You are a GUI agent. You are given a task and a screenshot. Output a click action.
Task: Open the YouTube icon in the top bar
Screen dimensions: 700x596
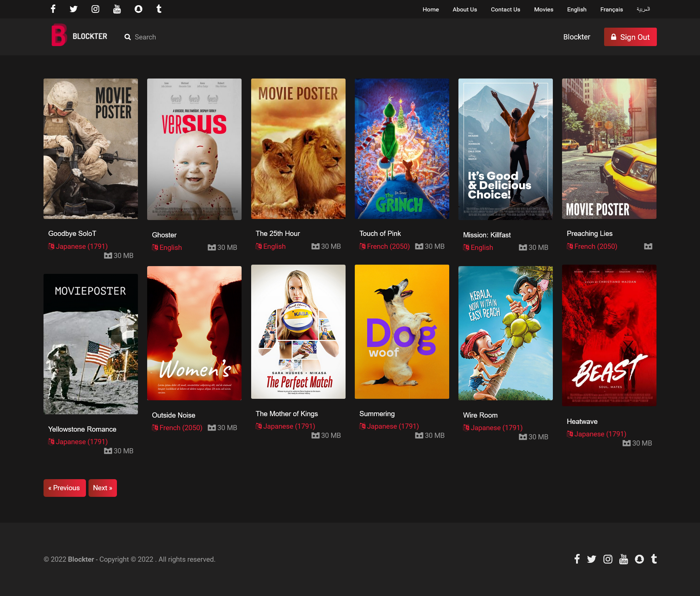coord(117,9)
